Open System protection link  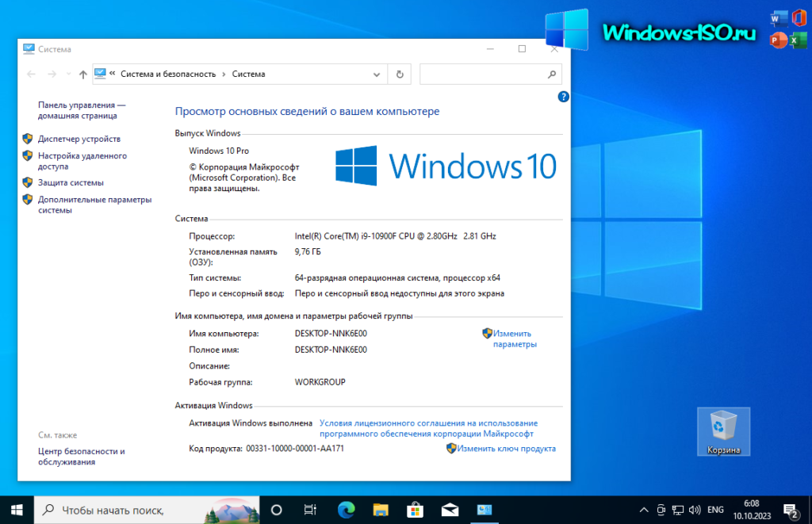[71, 183]
